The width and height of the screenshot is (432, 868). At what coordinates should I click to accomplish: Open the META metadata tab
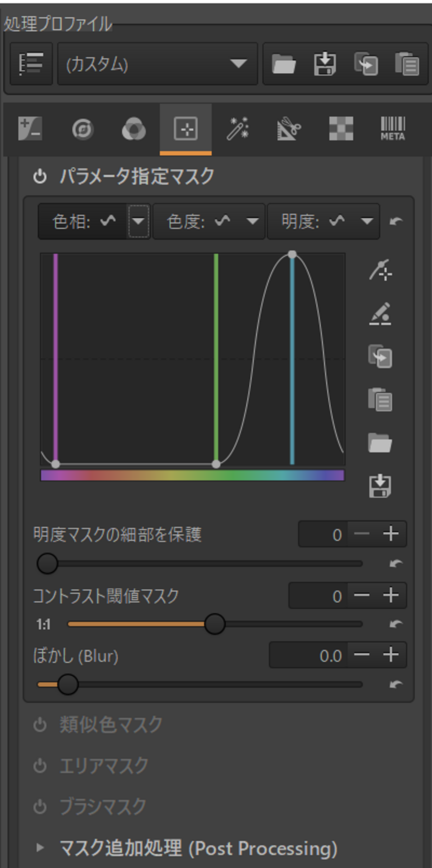pos(393,129)
